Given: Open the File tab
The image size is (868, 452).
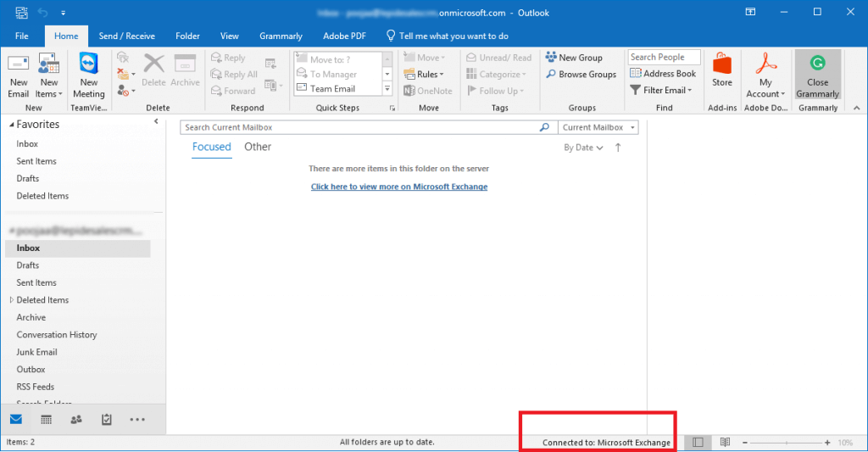Looking at the screenshot, I should pyautogui.click(x=21, y=36).
